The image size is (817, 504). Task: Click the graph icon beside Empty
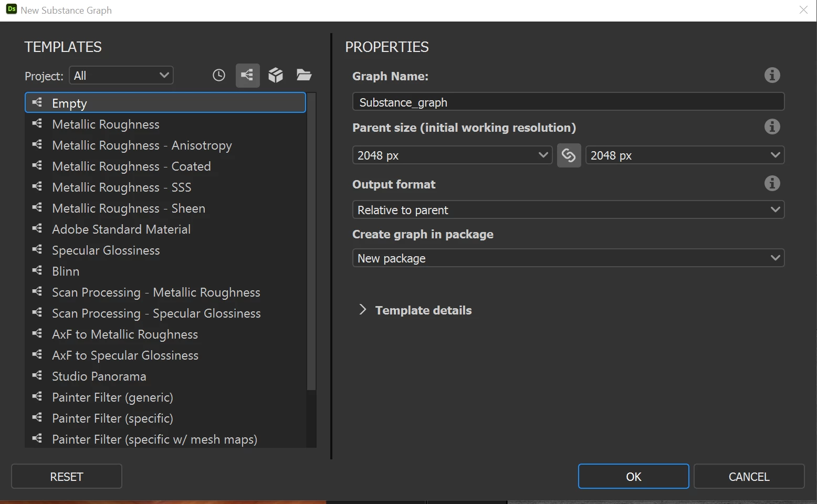tap(37, 102)
